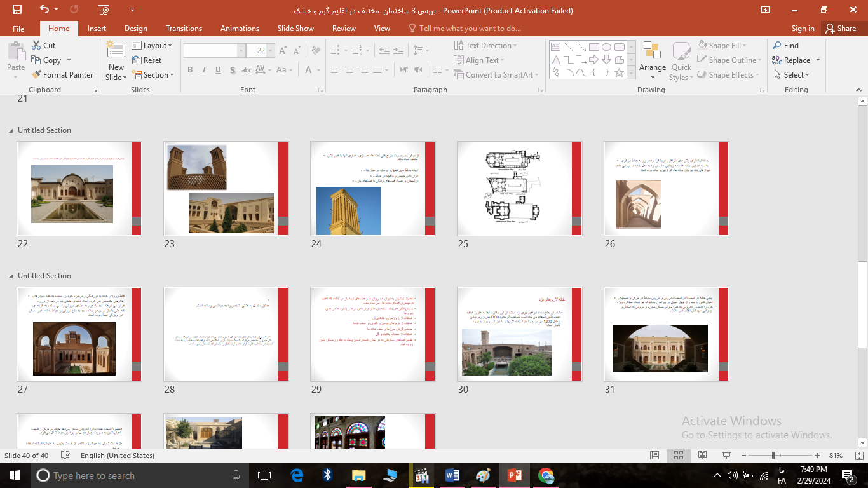Switch to Slide Sorter view icon
Viewport: 868px width, 488px height.
pos(678,456)
